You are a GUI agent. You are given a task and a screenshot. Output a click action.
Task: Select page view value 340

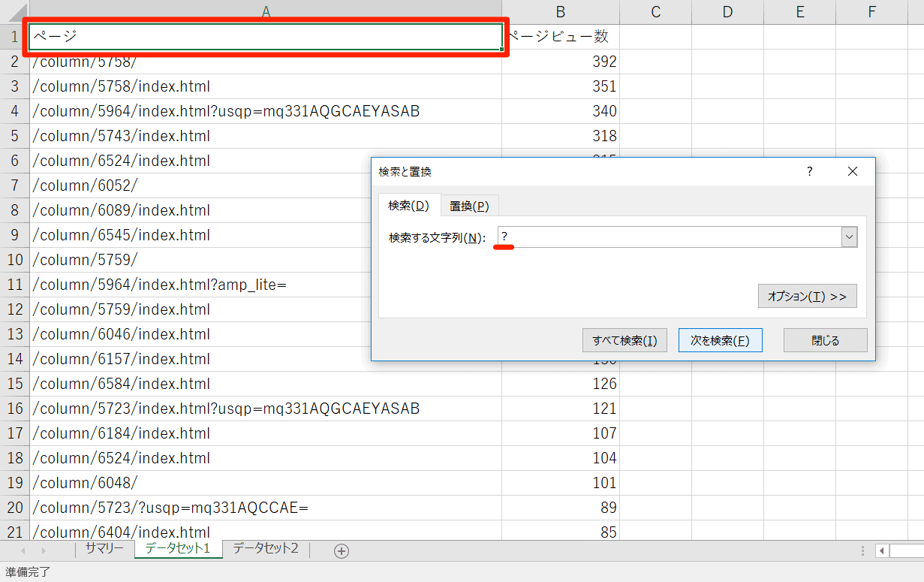561,111
